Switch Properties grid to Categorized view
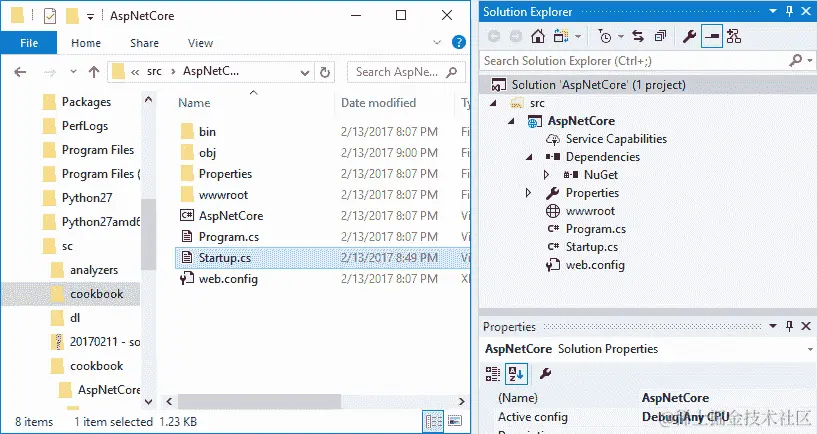 coord(492,373)
